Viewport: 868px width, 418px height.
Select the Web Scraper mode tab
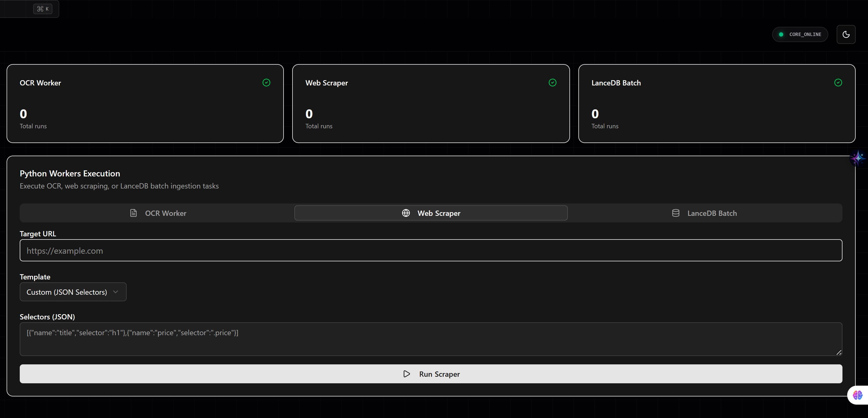(431, 213)
